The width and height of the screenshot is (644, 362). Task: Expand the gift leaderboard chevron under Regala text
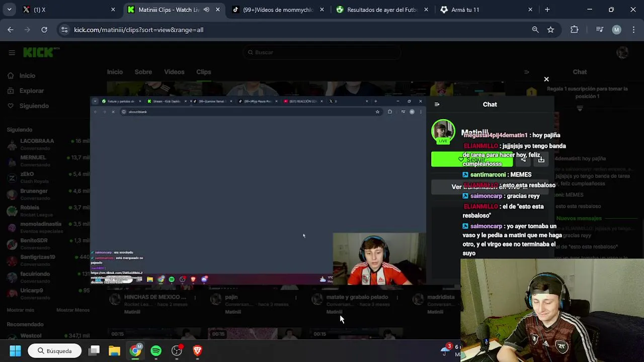580,108
